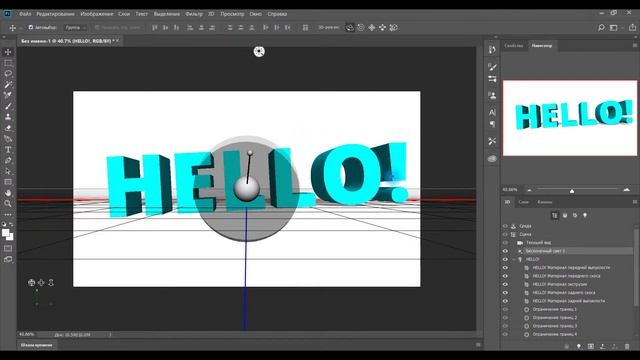
Task: Select the Pen tool
Action: [8, 160]
